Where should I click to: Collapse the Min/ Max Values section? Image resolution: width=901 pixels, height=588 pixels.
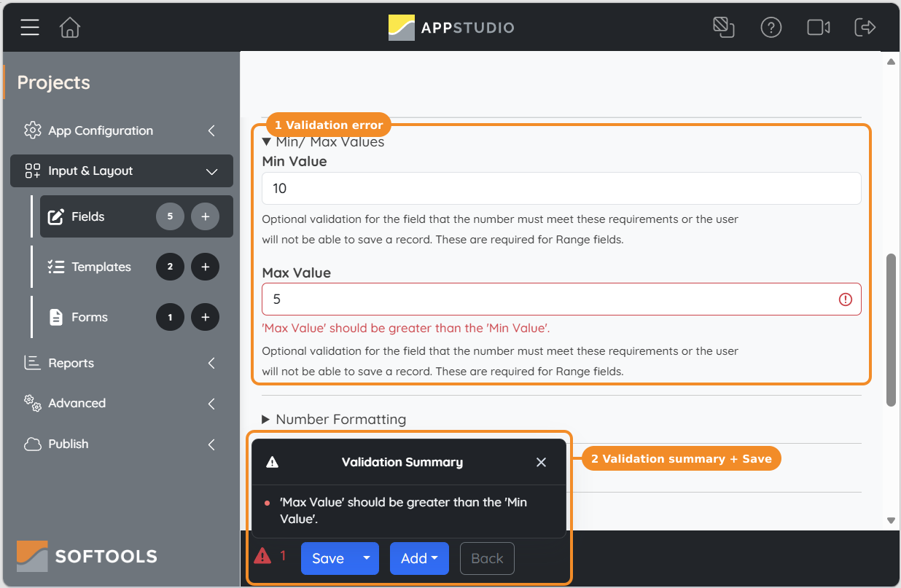[323, 142]
